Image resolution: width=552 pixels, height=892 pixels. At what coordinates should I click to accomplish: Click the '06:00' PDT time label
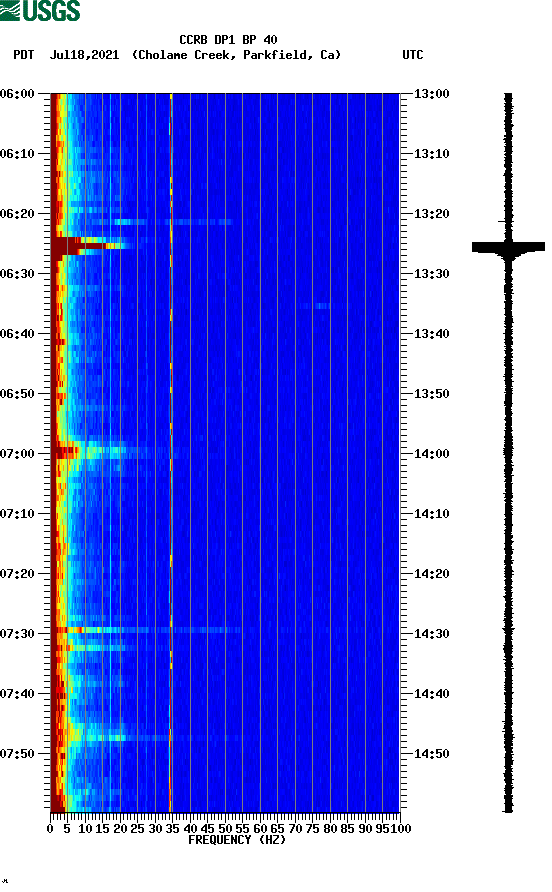tap(18, 94)
